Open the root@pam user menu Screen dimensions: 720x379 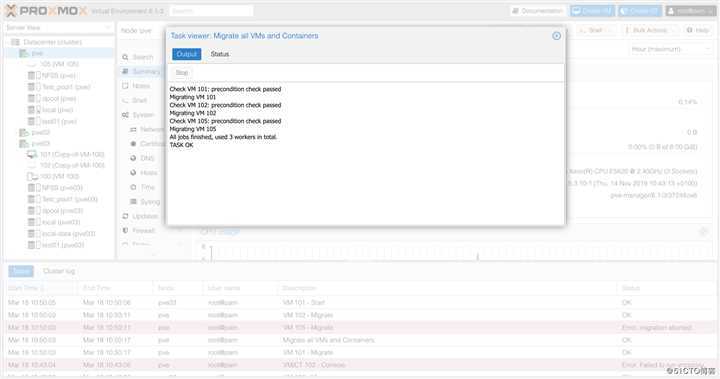[690, 11]
